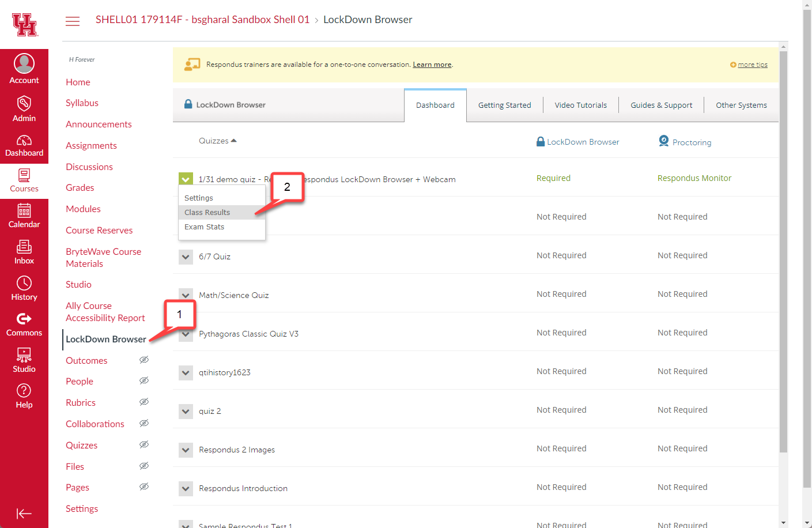Click the University of Houston logo
Screen dimensions: 812x528
(x=25, y=25)
